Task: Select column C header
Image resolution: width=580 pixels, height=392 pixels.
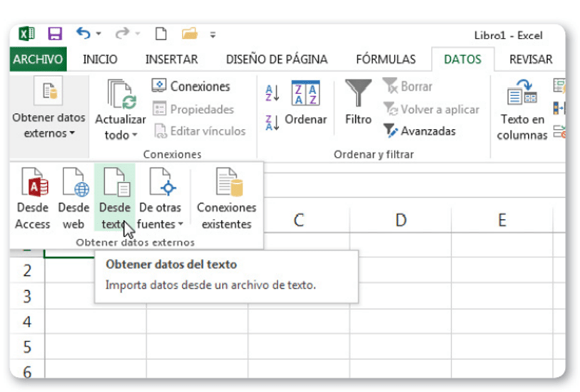Action: [x=299, y=220]
